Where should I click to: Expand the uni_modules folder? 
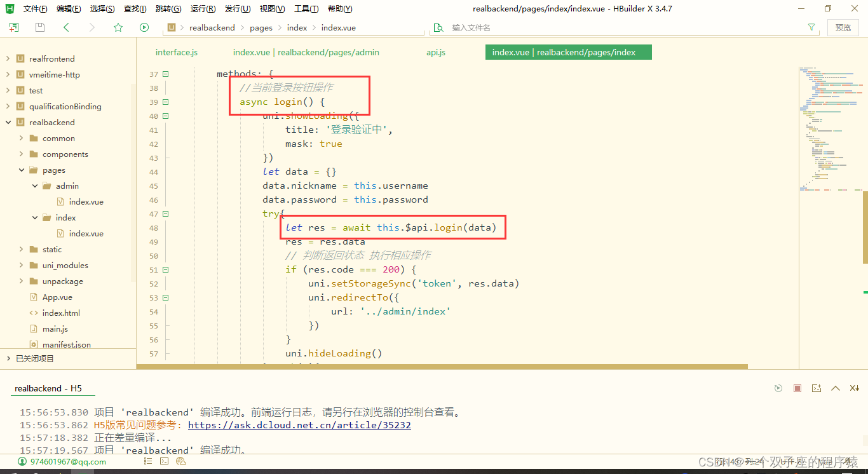coord(21,265)
